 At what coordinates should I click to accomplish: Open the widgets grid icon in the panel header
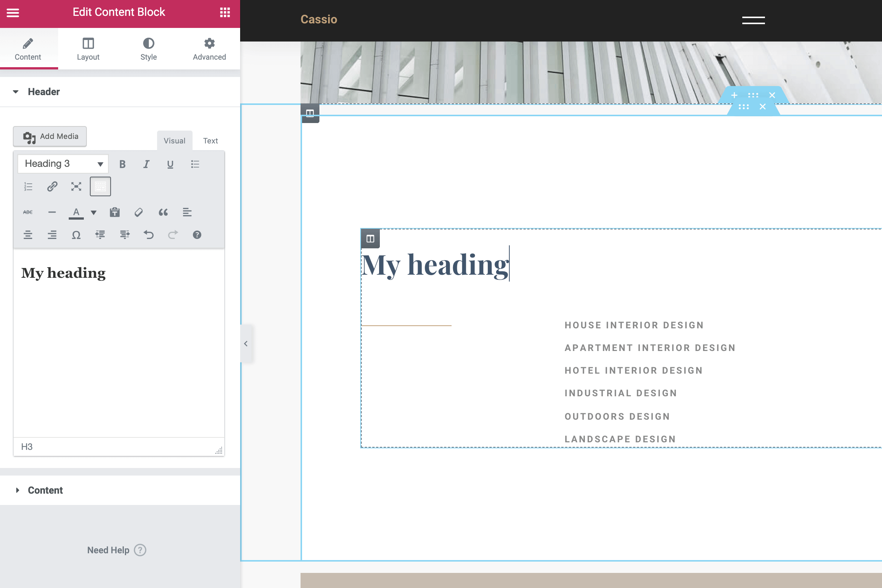pyautogui.click(x=225, y=12)
